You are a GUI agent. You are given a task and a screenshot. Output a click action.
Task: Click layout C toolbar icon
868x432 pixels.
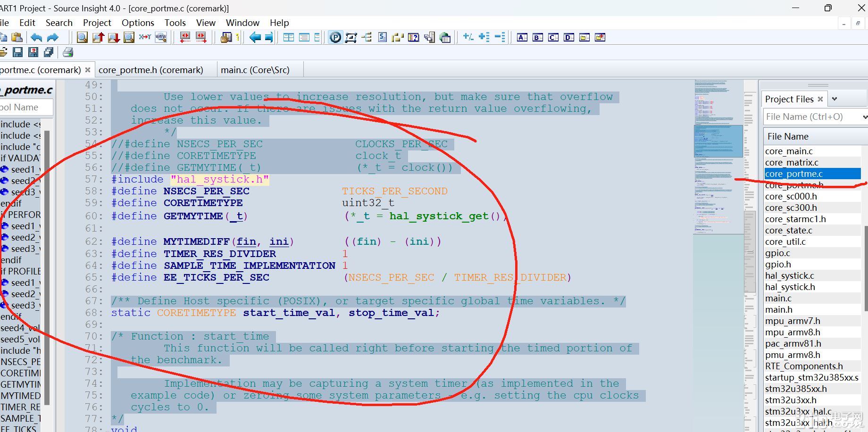pos(553,37)
